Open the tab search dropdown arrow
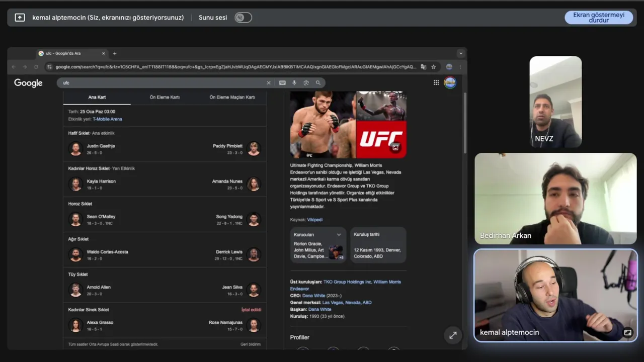Image resolution: width=644 pixels, height=362 pixels. [460, 53]
